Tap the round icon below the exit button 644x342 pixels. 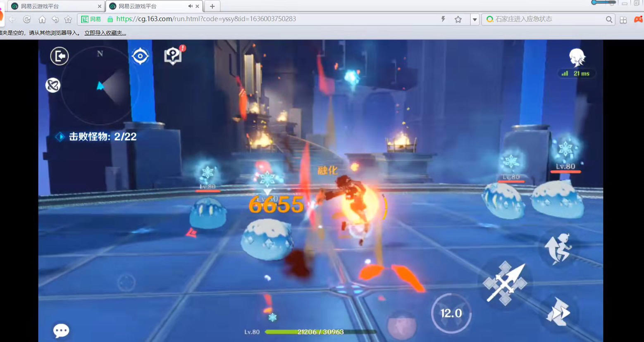point(53,85)
